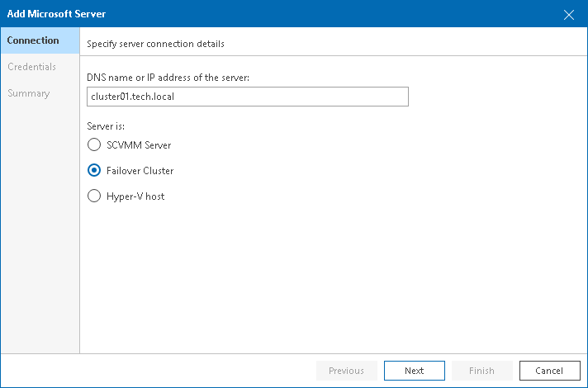Pick the Hyper-V host radio button
Screen dimensions: 588x388
(94, 196)
